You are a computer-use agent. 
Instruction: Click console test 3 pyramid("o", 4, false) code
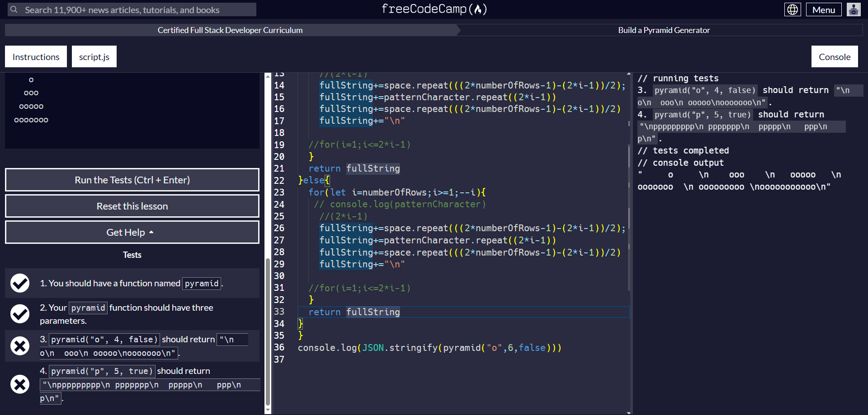point(705,90)
